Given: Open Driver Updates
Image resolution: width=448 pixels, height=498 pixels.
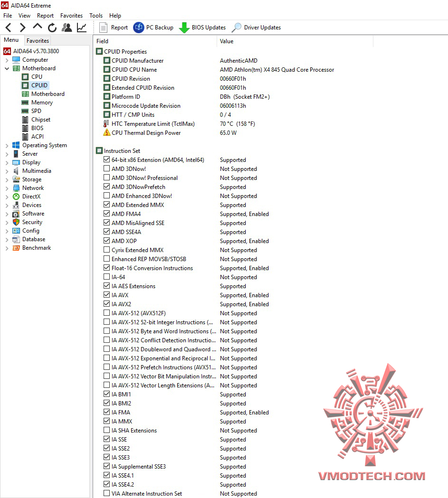Looking at the screenshot, I should click(256, 28).
